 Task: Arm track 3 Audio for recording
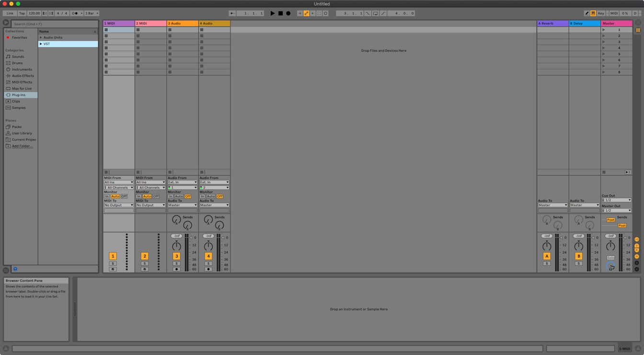pyautogui.click(x=176, y=269)
